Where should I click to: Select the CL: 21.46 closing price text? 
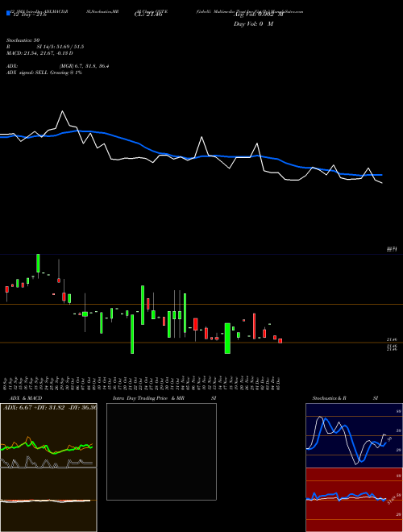(x=148, y=15)
